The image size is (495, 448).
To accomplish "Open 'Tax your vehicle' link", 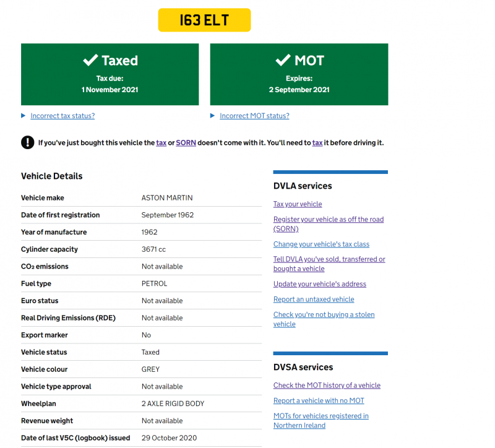I will click(x=298, y=204).
